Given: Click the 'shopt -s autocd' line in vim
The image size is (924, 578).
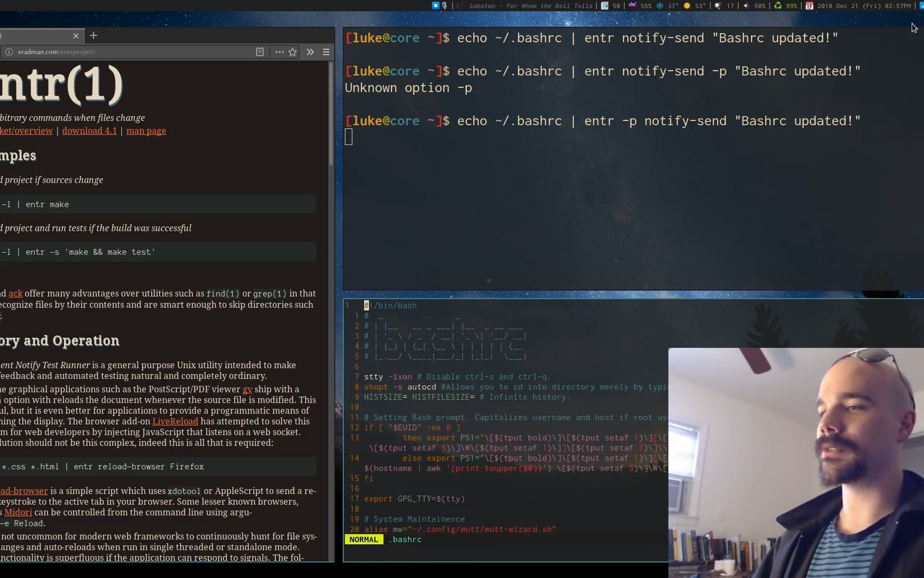Looking at the screenshot, I should pos(516,387).
